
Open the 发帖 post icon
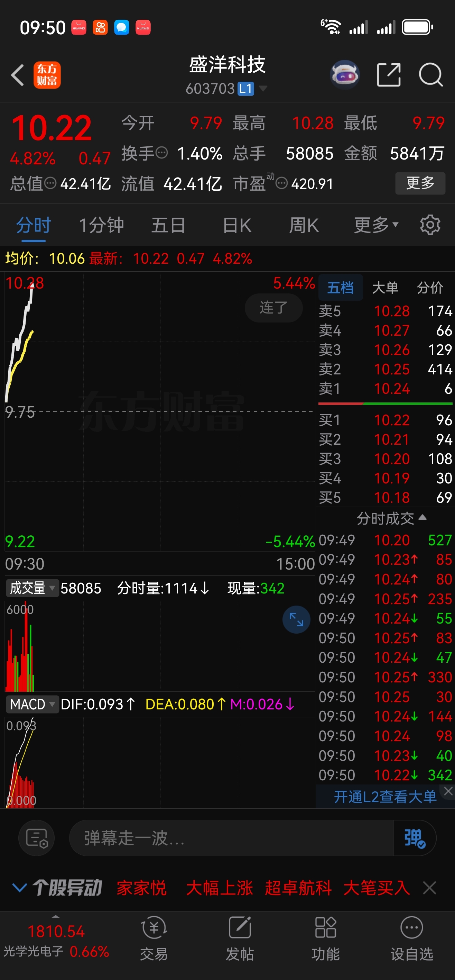[240, 938]
